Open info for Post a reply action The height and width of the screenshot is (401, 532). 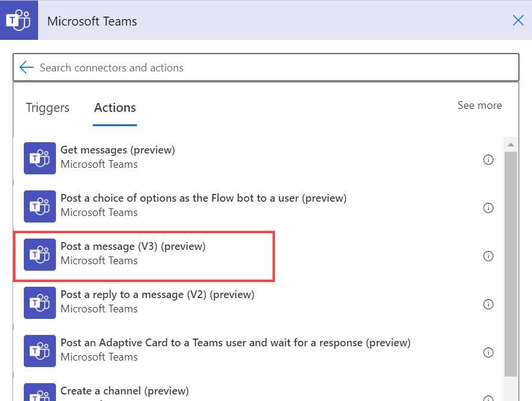pos(489,304)
